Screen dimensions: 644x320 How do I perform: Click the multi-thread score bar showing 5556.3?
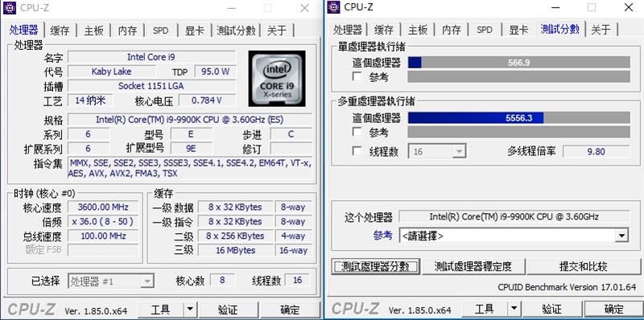coord(518,117)
